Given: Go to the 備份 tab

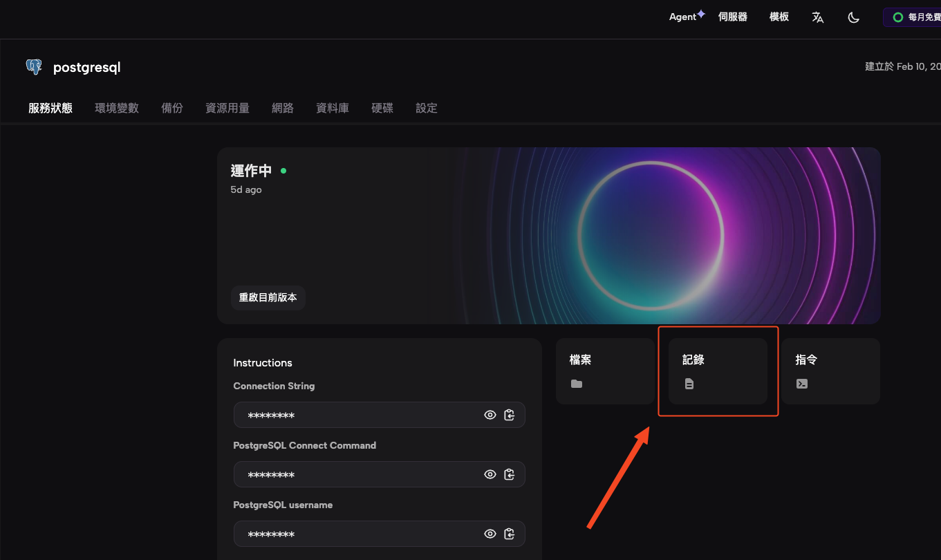Looking at the screenshot, I should 172,108.
